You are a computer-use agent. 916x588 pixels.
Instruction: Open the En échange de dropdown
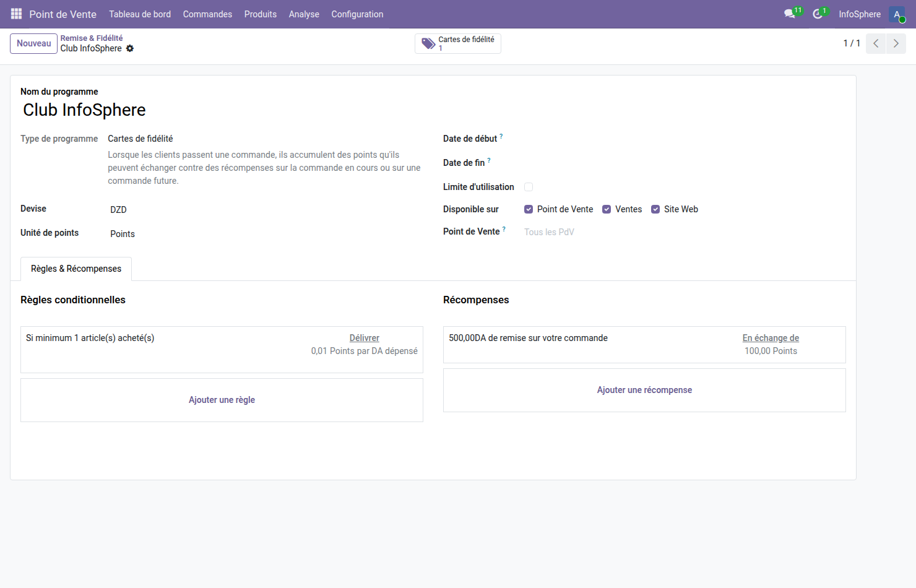(771, 337)
